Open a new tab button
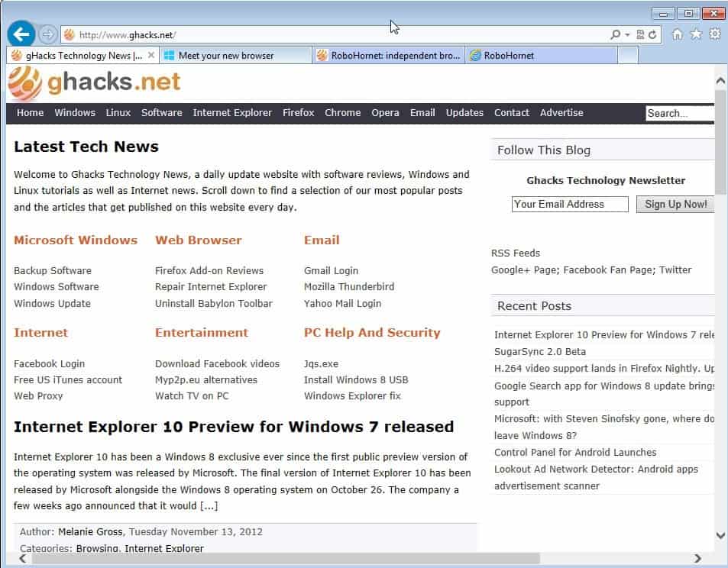Screen dimensions: 728x568 click(628, 56)
